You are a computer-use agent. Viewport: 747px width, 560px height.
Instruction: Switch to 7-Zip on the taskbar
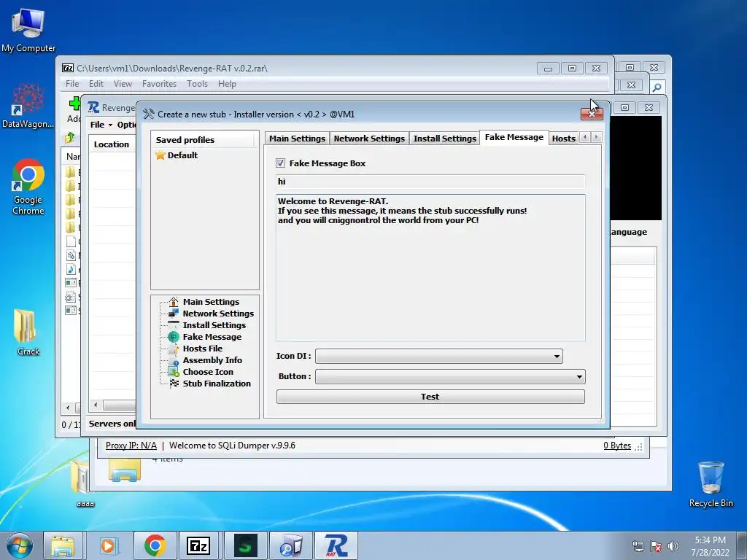198,545
